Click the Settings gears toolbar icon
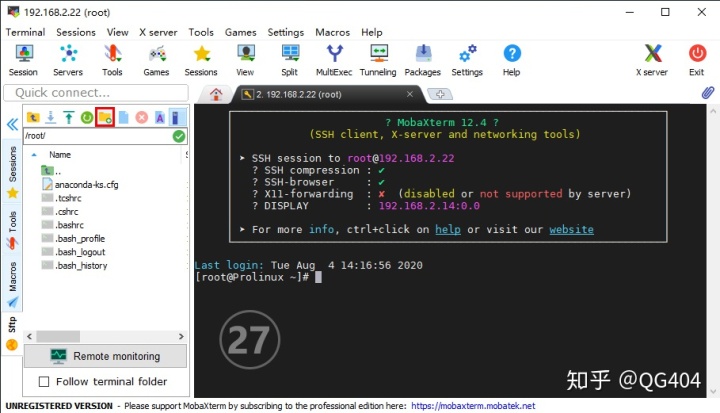Screen dimensions: 720x413 (467, 60)
